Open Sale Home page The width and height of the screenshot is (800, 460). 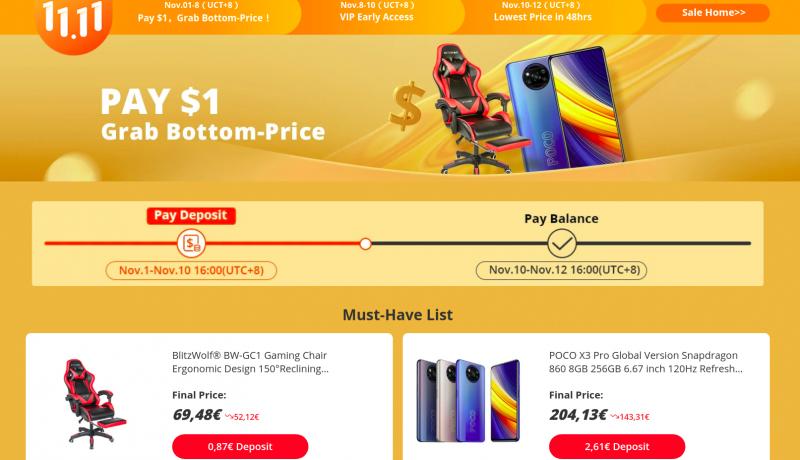[x=713, y=13]
